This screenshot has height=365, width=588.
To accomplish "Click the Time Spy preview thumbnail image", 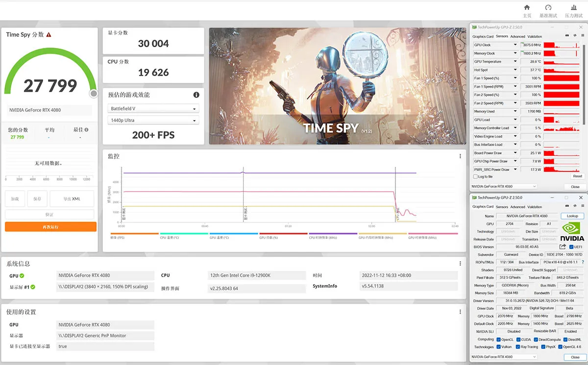I will point(338,86).
